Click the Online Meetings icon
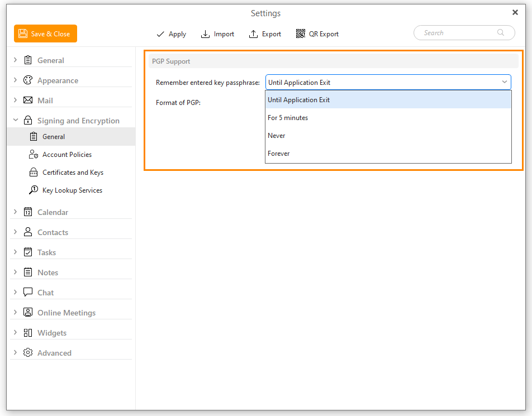532x416 pixels. [x=28, y=312]
